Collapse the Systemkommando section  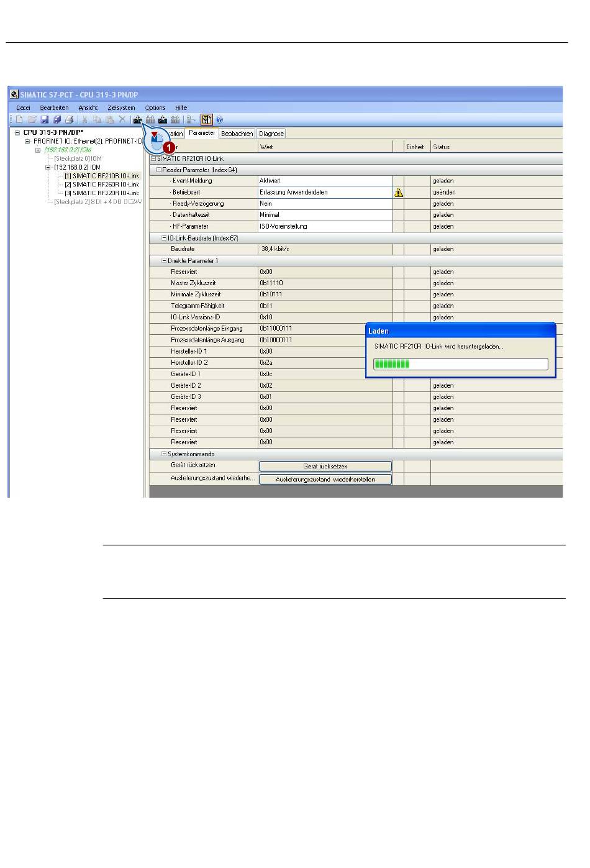coord(165,454)
